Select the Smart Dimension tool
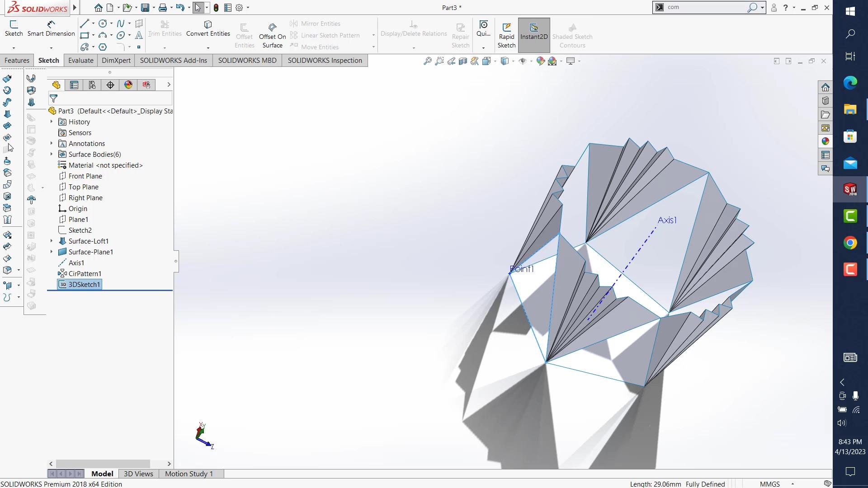The height and width of the screenshot is (488, 868). coord(51,28)
